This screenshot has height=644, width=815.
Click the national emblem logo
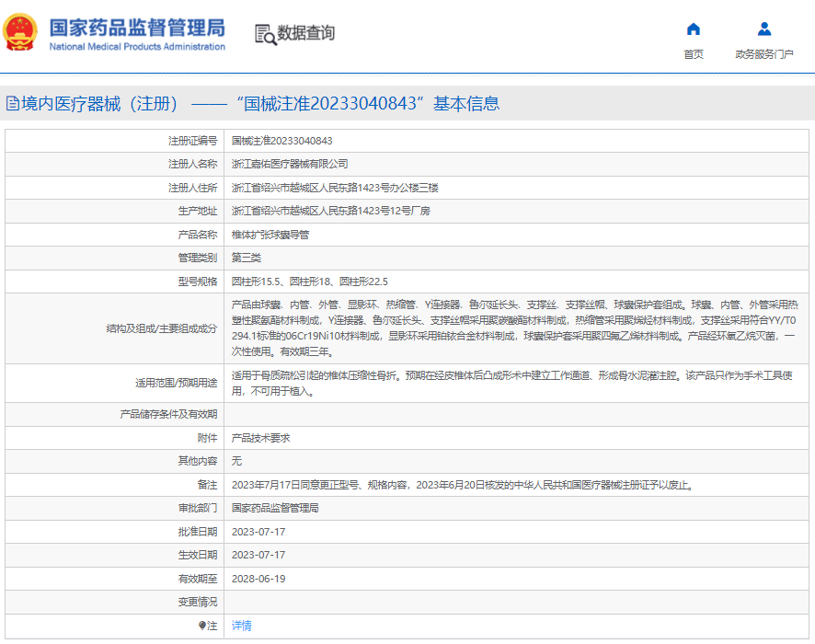coord(19,31)
